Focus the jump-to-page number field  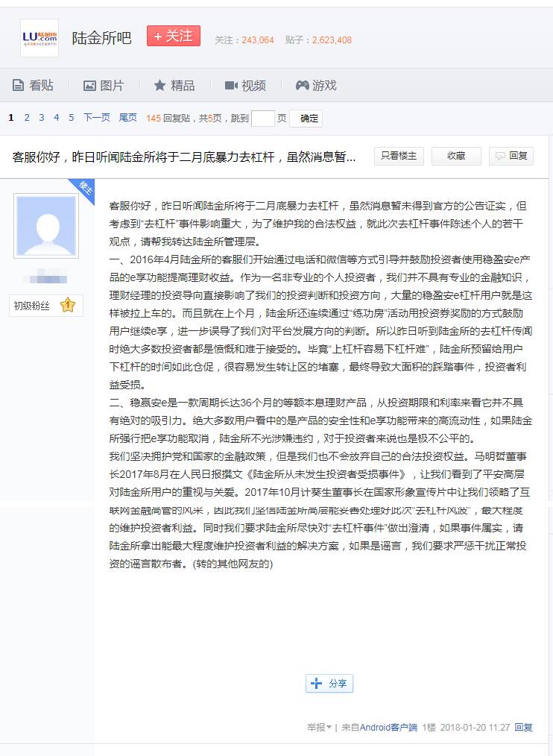tap(263, 118)
